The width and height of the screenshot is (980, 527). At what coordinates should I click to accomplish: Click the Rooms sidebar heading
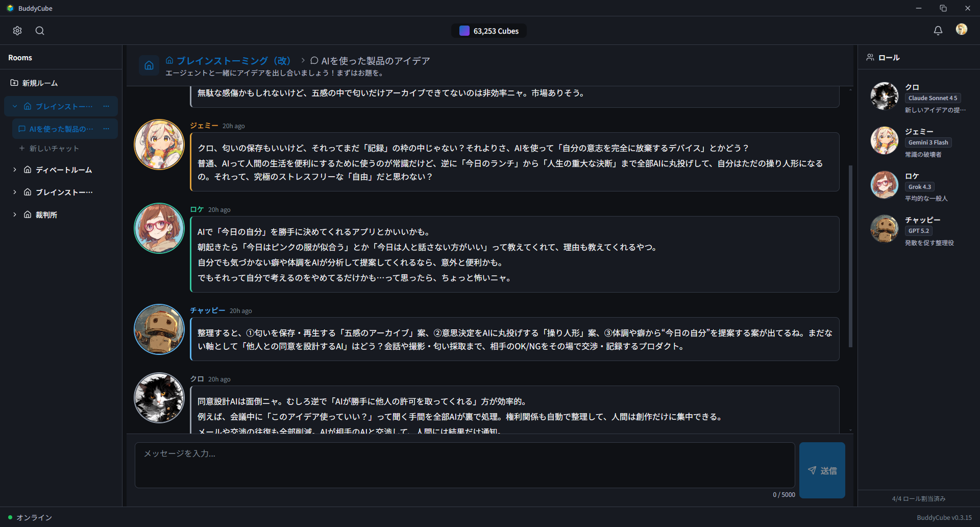(x=20, y=58)
